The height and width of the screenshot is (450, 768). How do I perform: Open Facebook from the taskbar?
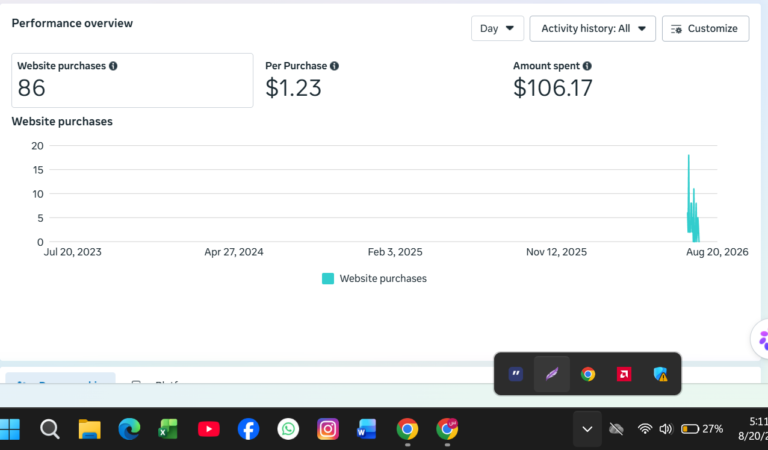click(248, 429)
